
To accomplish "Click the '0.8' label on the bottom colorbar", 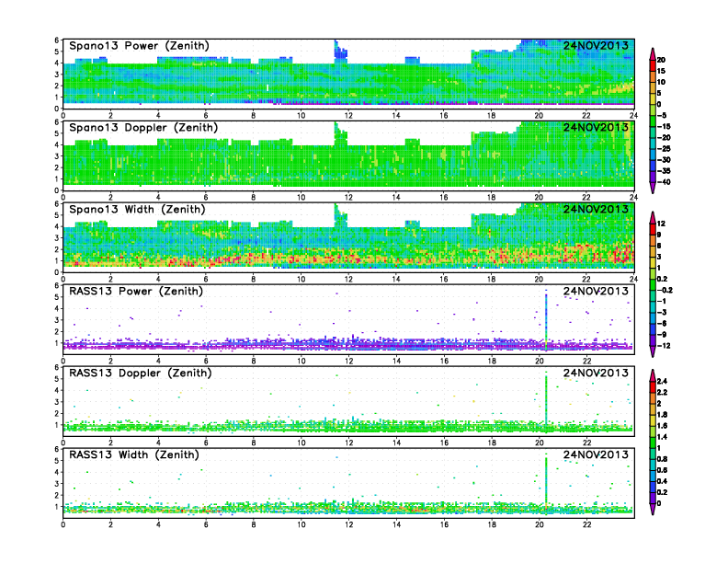I will click(662, 459).
